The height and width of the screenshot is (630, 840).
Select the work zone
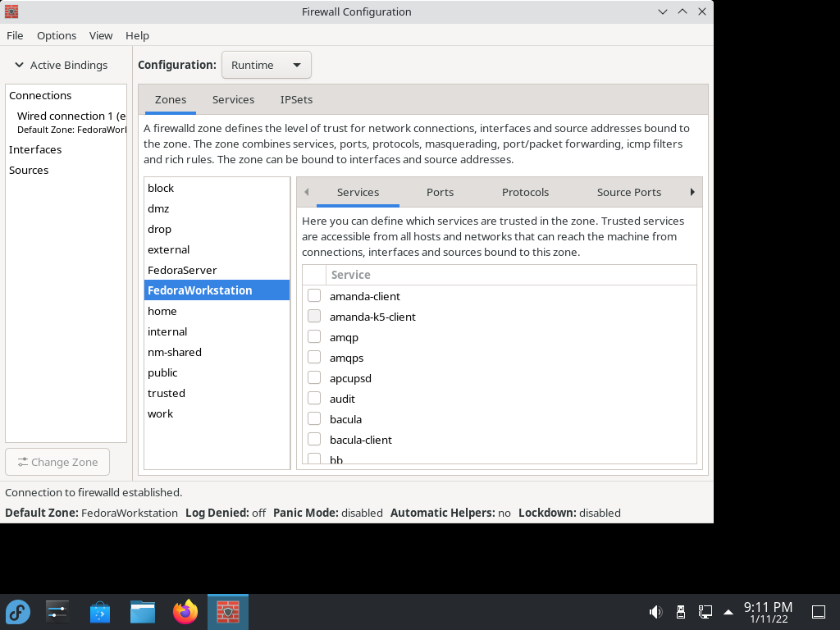click(217, 413)
